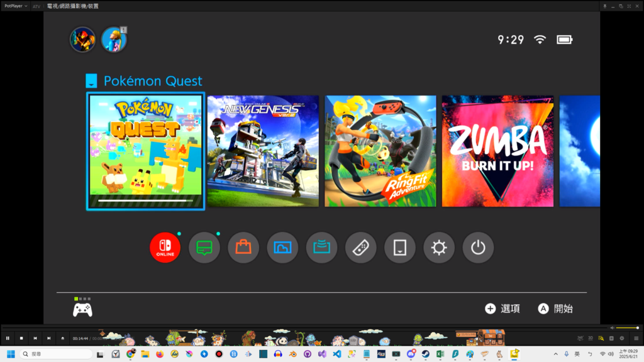Stop playback in PotPlayer
Image resolution: width=644 pixels, height=362 pixels.
[x=21, y=338]
